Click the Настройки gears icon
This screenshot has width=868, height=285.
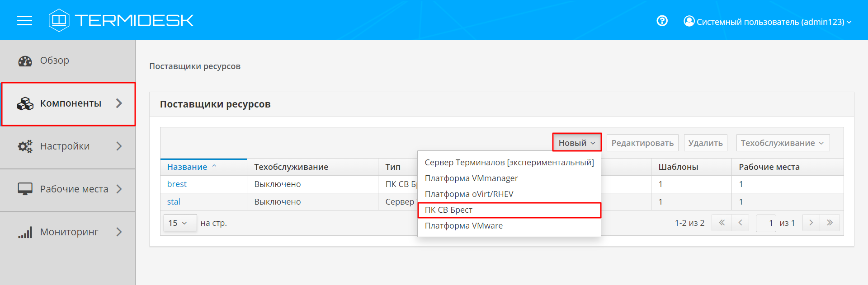[25, 146]
